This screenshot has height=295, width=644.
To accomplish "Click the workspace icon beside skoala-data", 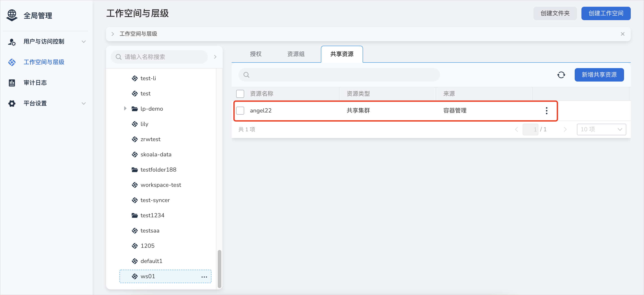I will point(135,155).
